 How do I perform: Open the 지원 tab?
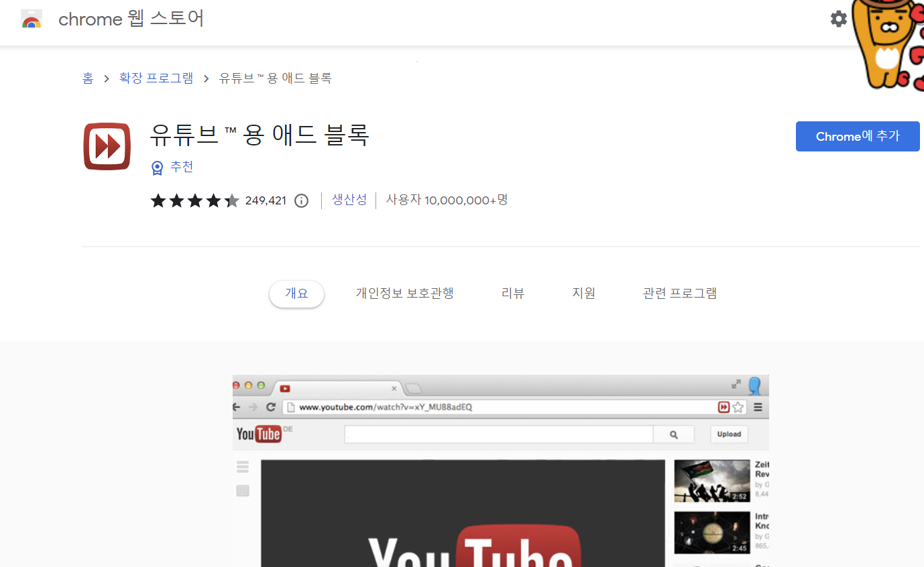583,294
